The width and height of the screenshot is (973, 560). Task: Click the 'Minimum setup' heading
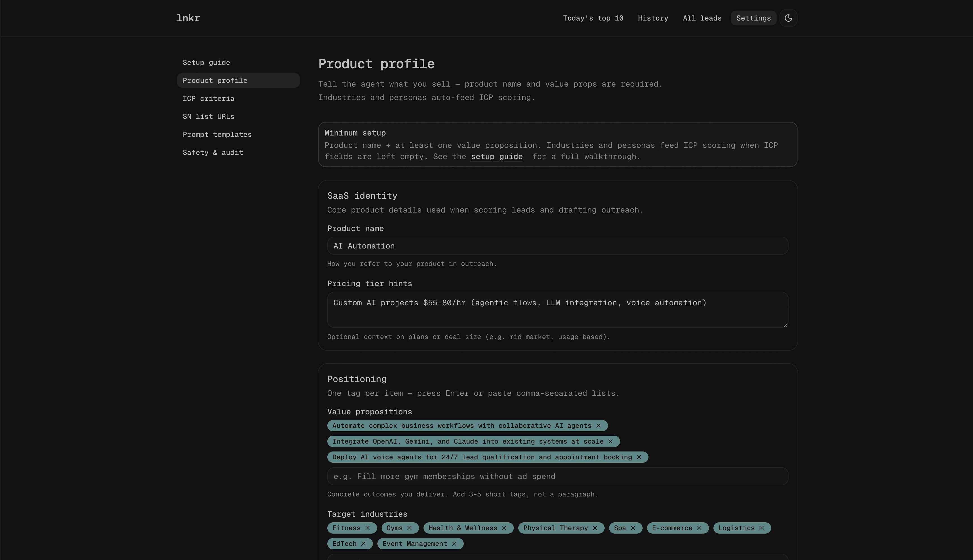point(355,133)
